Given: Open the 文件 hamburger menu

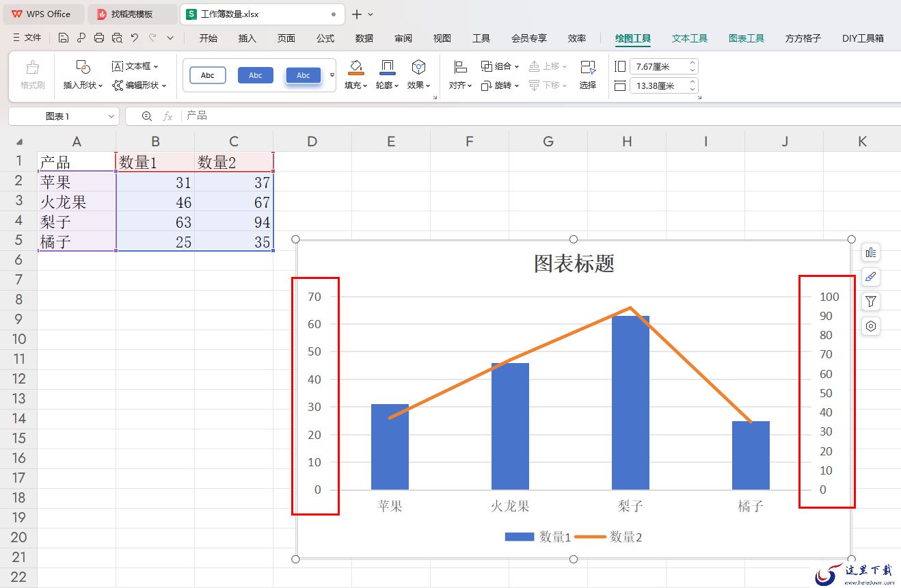Looking at the screenshot, I should click(x=27, y=38).
